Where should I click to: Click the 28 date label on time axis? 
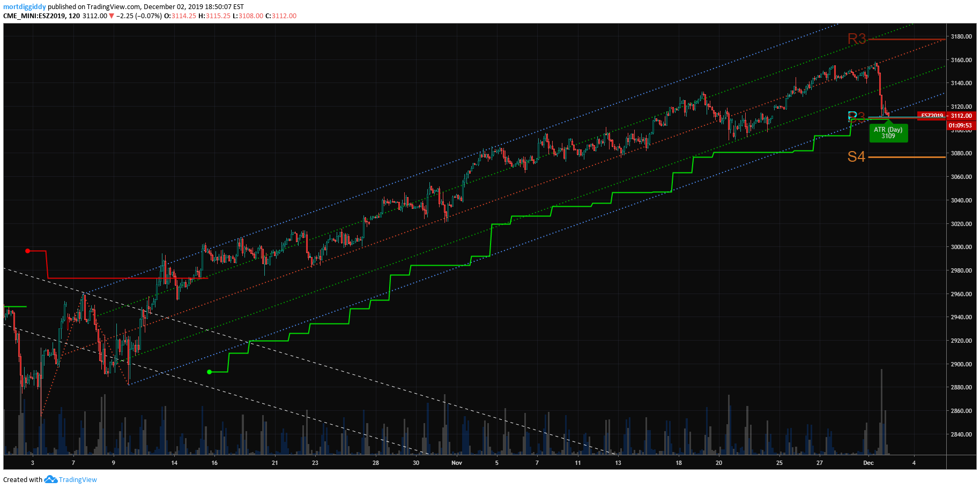click(x=376, y=463)
